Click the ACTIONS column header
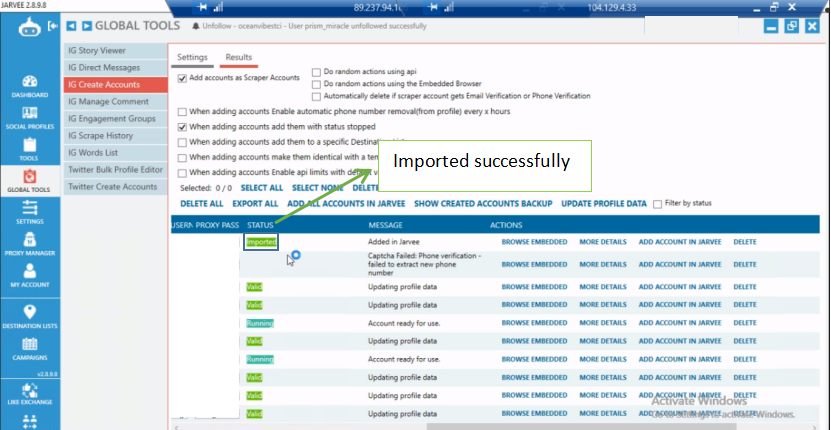The image size is (831, 430). coord(506,225)
